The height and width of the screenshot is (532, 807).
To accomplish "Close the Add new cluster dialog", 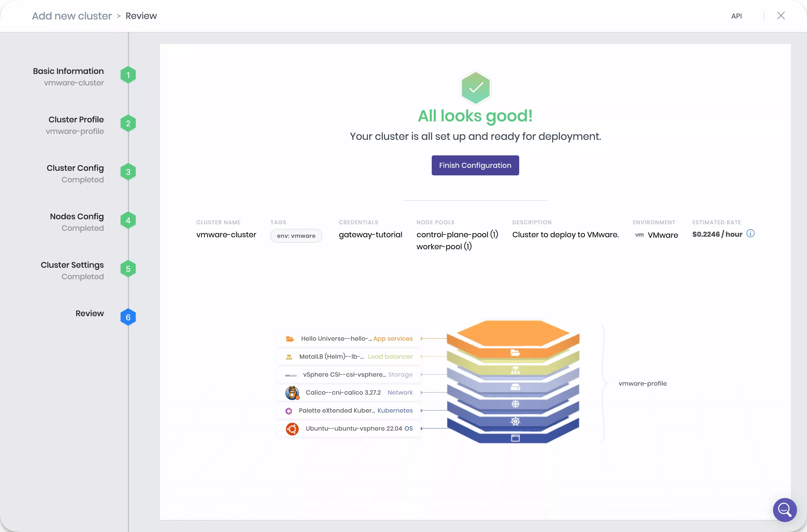I will (781, 15).
